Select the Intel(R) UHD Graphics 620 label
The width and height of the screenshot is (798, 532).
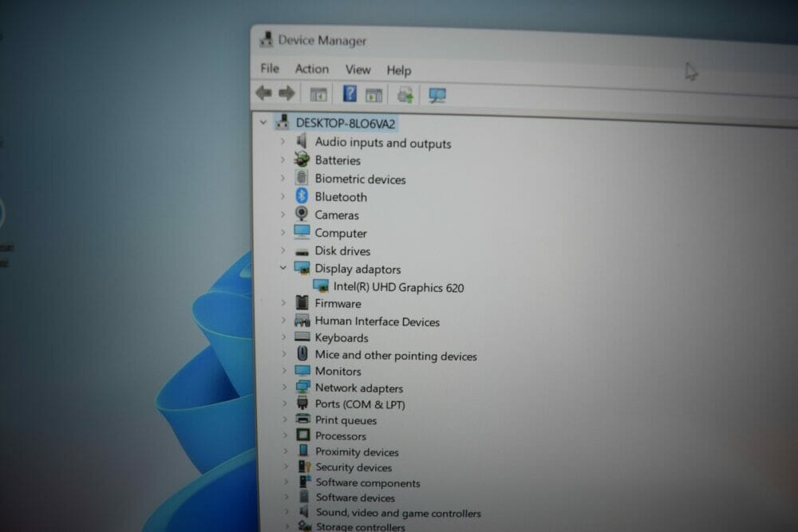point(398,287)
